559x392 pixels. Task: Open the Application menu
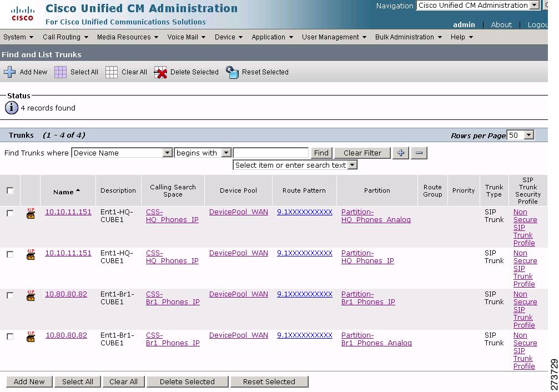pos(273,37)
